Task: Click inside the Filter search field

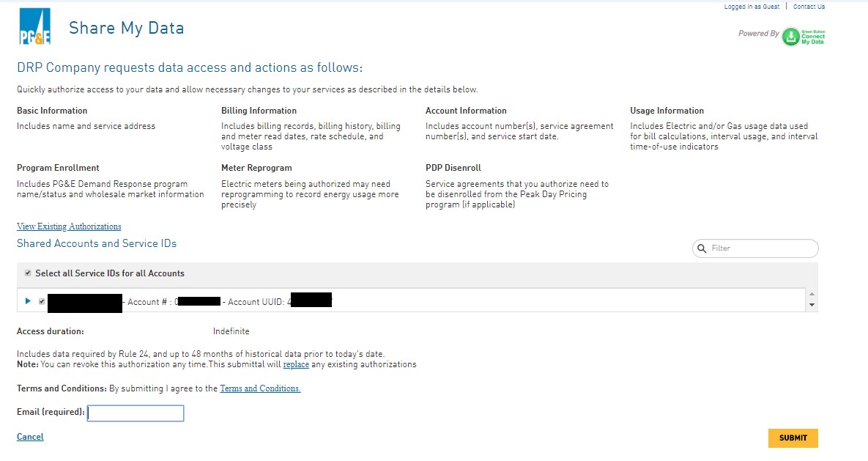Action: 760,248
